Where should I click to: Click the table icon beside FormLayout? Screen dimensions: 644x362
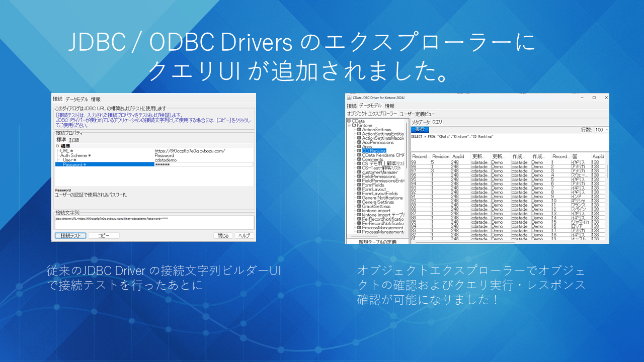click(x=359, y=189)
